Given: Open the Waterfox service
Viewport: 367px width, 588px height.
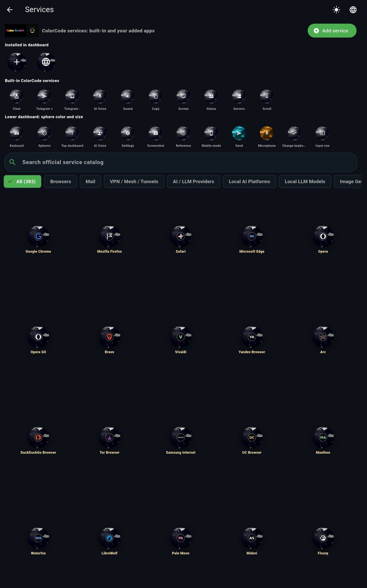Looking at the screenshot, I should coord(38,538).
